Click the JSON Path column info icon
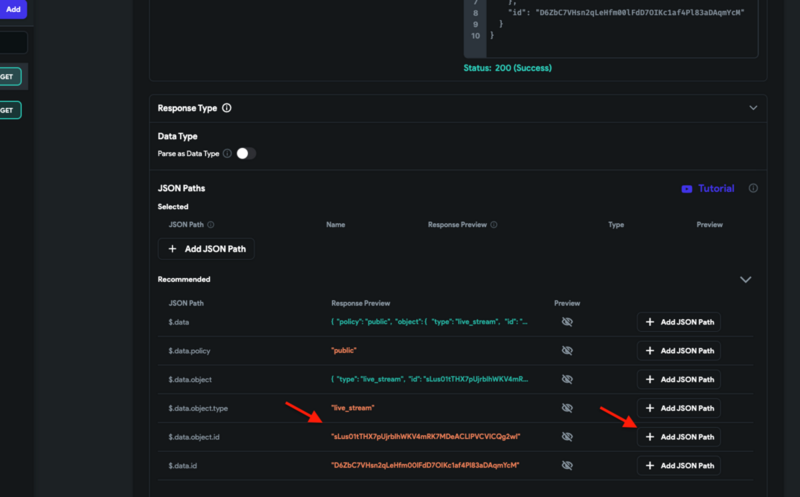The height and width of the screenshot is (497, 800). [210, 225]
